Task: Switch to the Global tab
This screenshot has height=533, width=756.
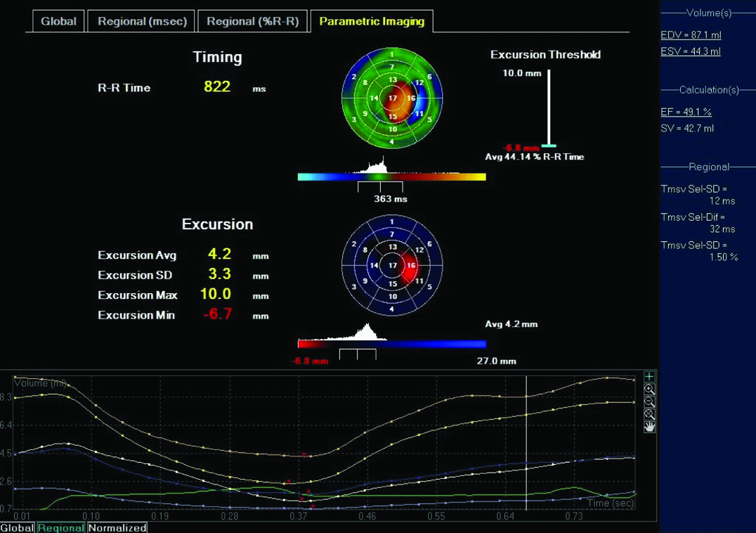Action: 58,21
